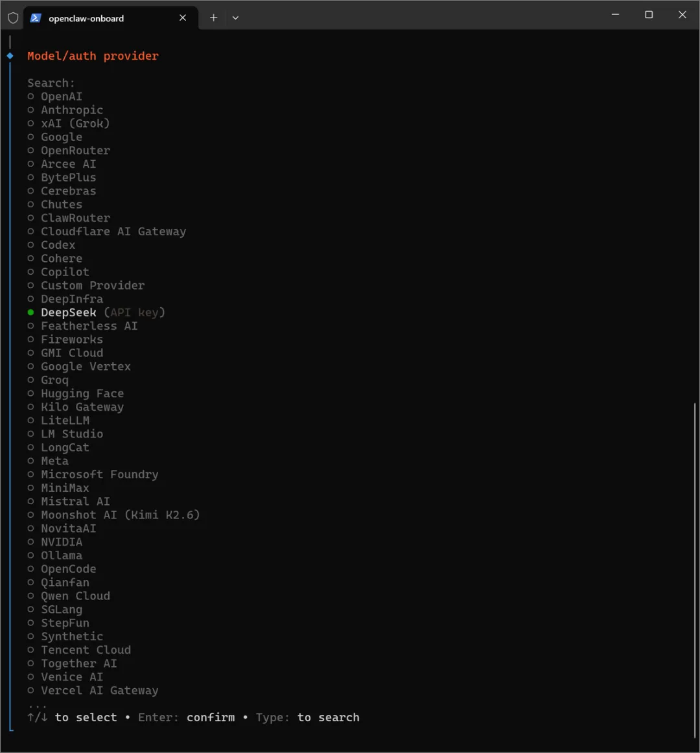Select the Cerebras radio option
The image size is (700, 753).
pos(62,191)
